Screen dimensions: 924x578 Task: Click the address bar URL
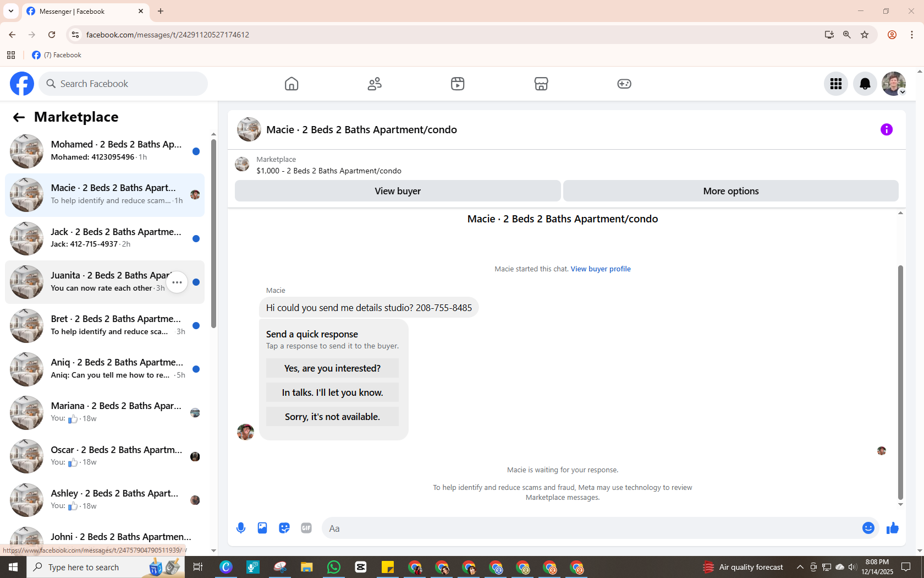click(x=168, y=35)
